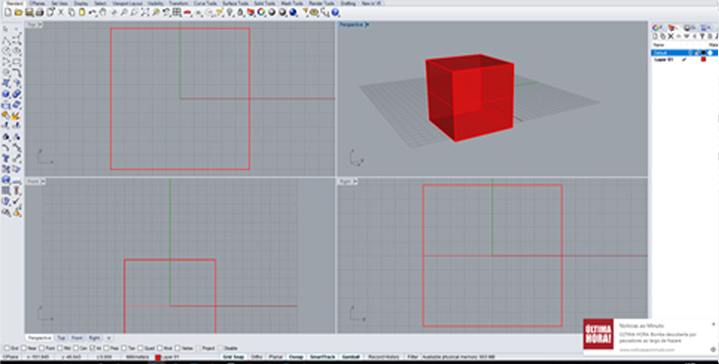Screen dimensions: 719x364
Task: Click the Move layer down triangle icon
Action: coord(686,36)
